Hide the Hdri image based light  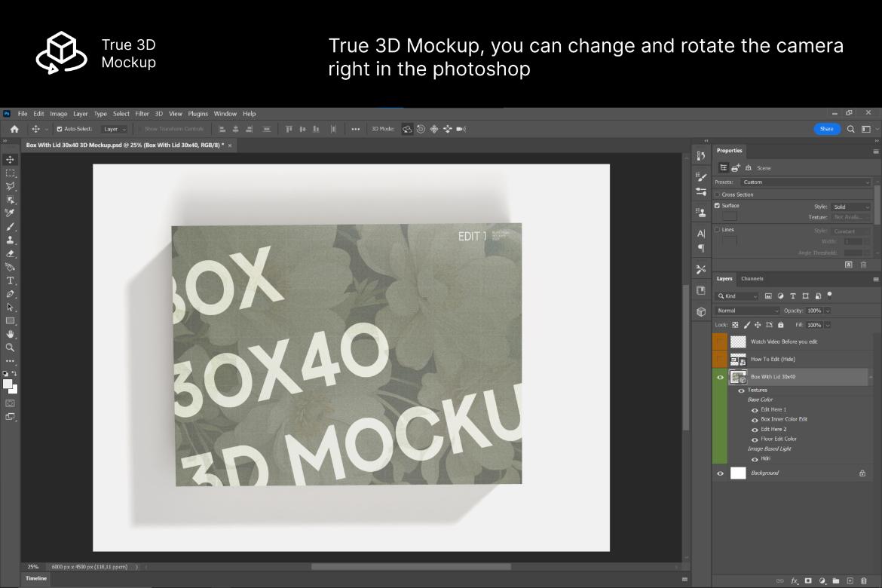pyautogui.click(x=755, y=459)
